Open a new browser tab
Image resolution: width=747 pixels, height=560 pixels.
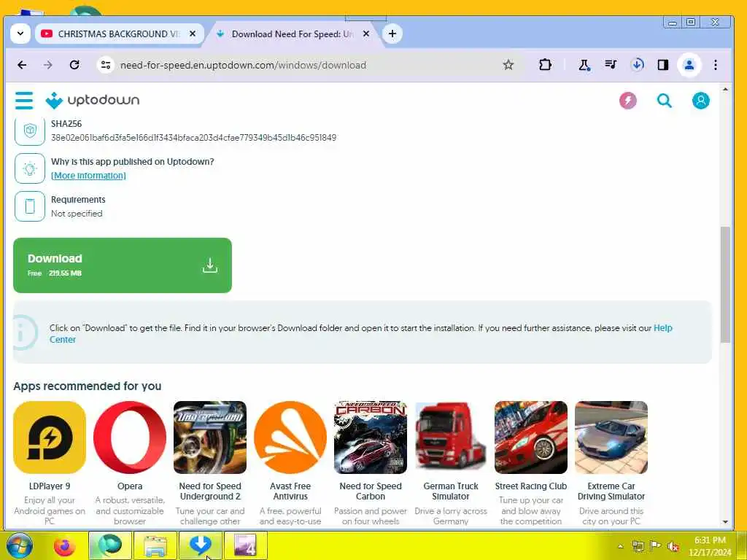coord(392,34)
